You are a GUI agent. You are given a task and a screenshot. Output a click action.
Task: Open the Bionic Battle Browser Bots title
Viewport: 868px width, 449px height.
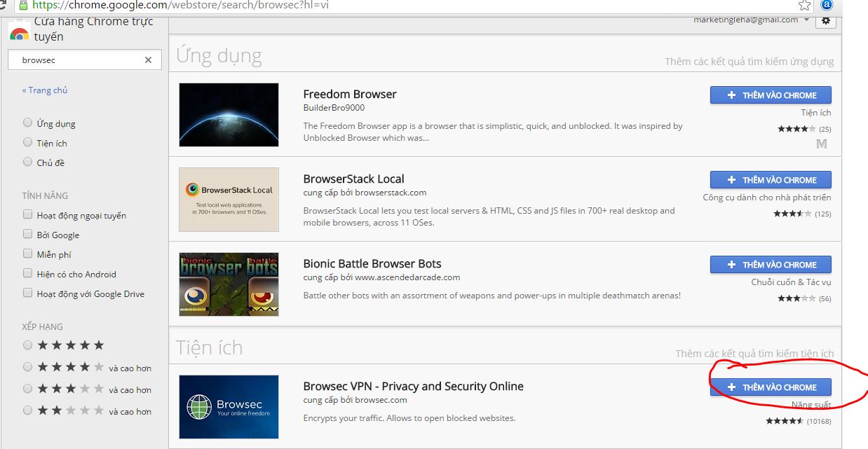click(372, 264)
